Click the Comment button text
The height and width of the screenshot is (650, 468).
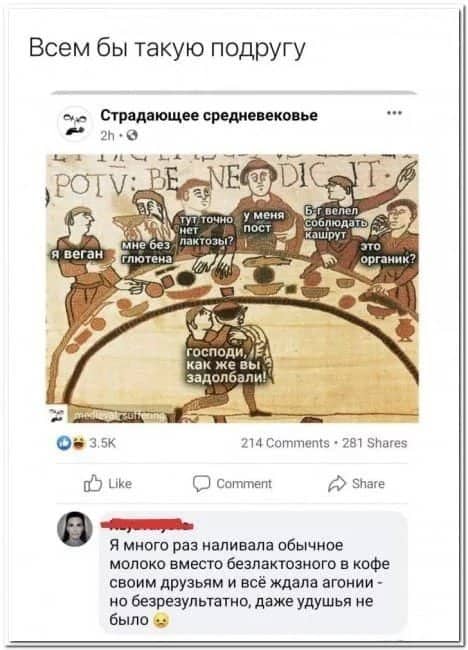pos(244,484)
